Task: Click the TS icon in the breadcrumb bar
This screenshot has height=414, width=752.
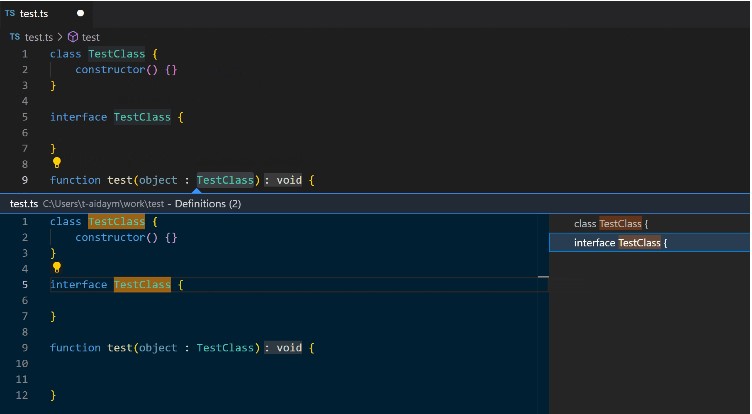Action: [15, 37]
